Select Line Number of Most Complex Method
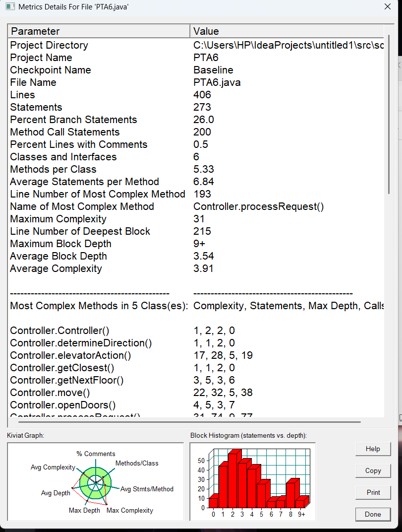 point(196,194)
